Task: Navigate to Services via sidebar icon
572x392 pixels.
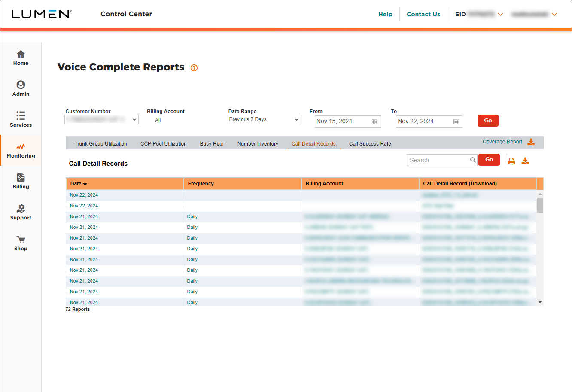Action: [x=21, y=119]
